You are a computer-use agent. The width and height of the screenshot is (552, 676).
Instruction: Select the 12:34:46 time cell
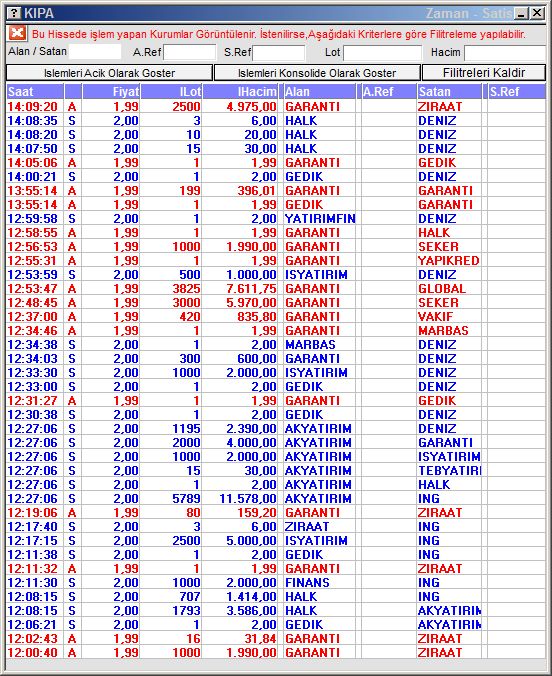click(x=33, y=331)
